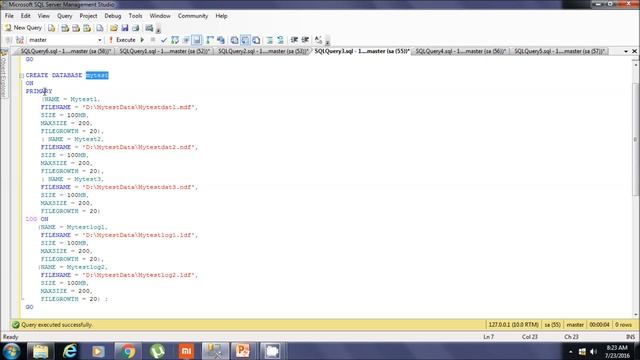Open a Database Engine Query
The image size is (640, 360).
pos(51,28)
